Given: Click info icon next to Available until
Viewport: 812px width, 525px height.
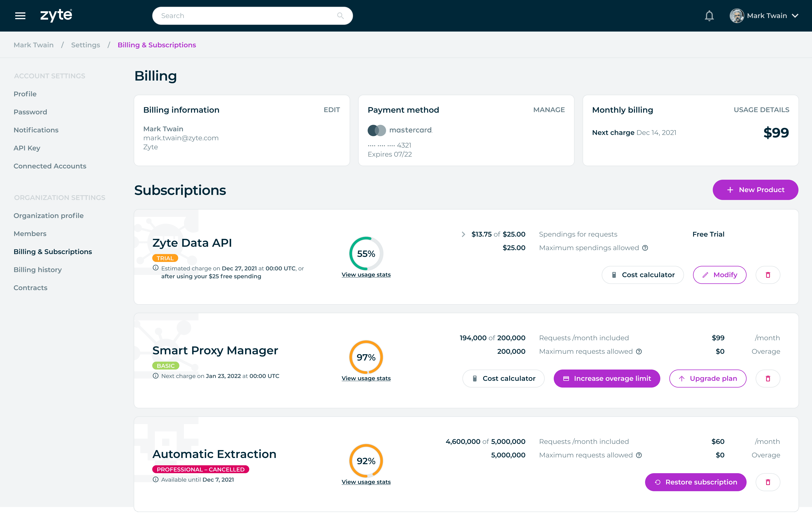Looking at the screenshot, I should (156, 480).
